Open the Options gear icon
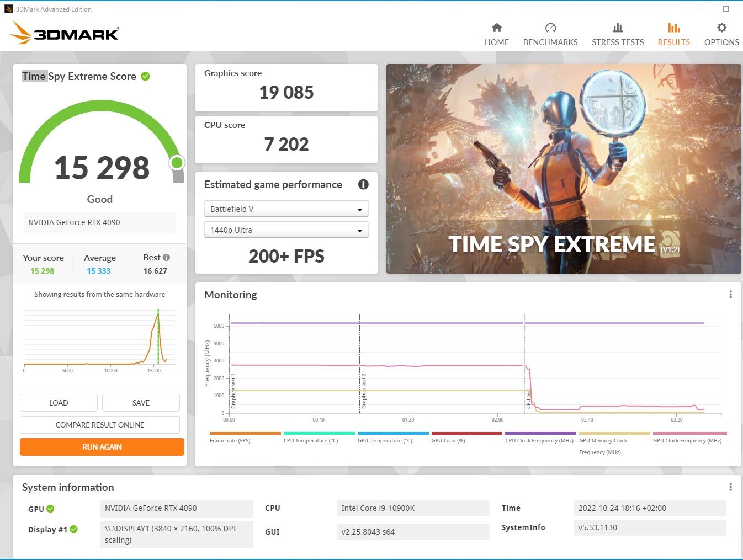The width and height of the screenshot is (743, 560). 721,28
